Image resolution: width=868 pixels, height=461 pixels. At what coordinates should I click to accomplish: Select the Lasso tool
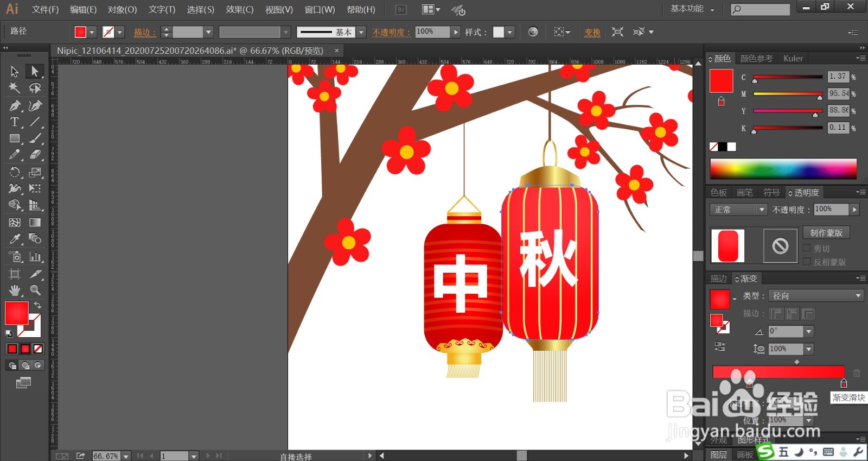[x=35, y=88]
